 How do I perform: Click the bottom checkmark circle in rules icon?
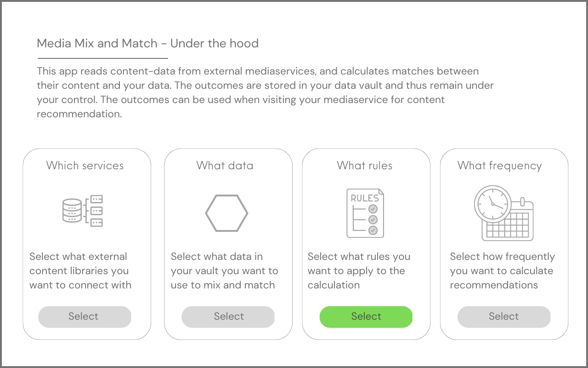pyautogui.click(x=373, y=230)
